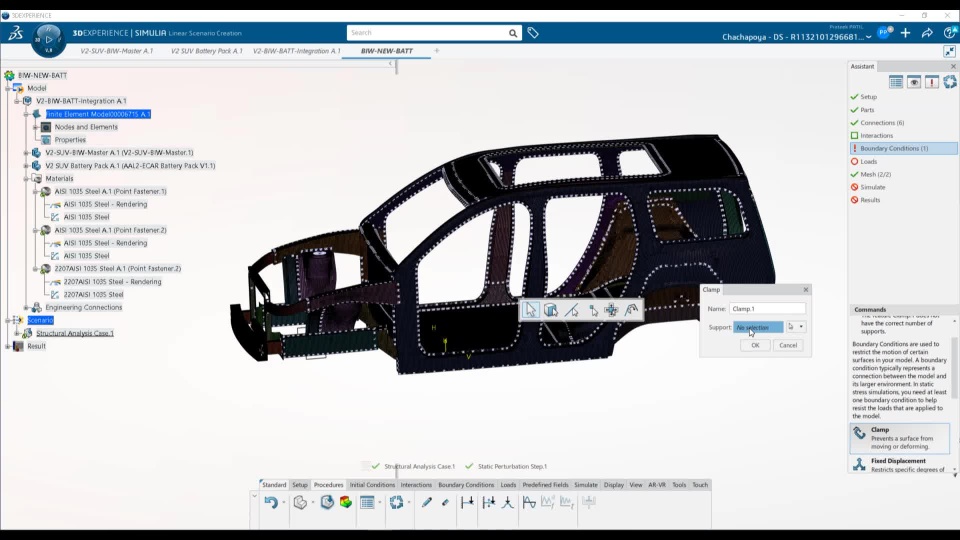
Task: Switch to the V2-BIW-BATT-Integration A.1 tab
Action: tap(296, 51)
